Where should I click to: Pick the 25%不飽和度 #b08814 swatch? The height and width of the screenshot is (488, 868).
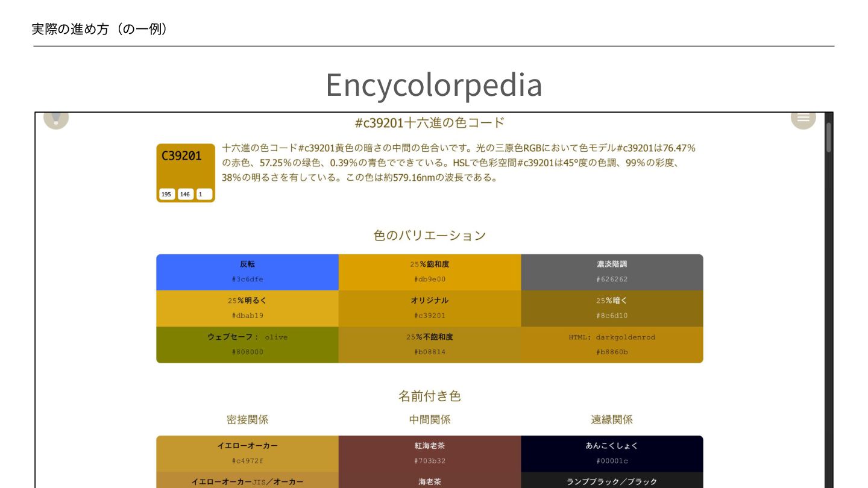pos(430,345)
